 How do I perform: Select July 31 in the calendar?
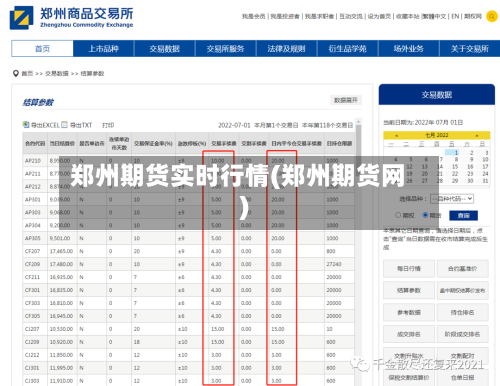click(485, 181)
